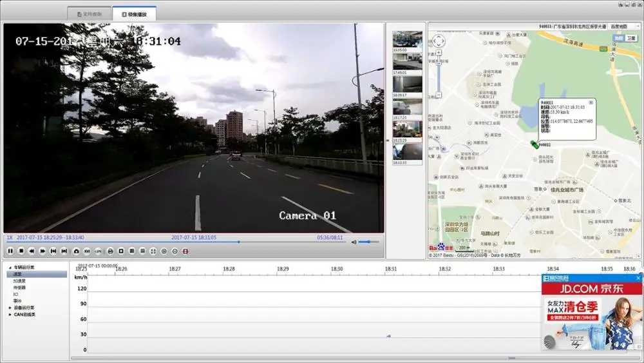Click the print icon in playback toolbar

[x=110, y=250]
